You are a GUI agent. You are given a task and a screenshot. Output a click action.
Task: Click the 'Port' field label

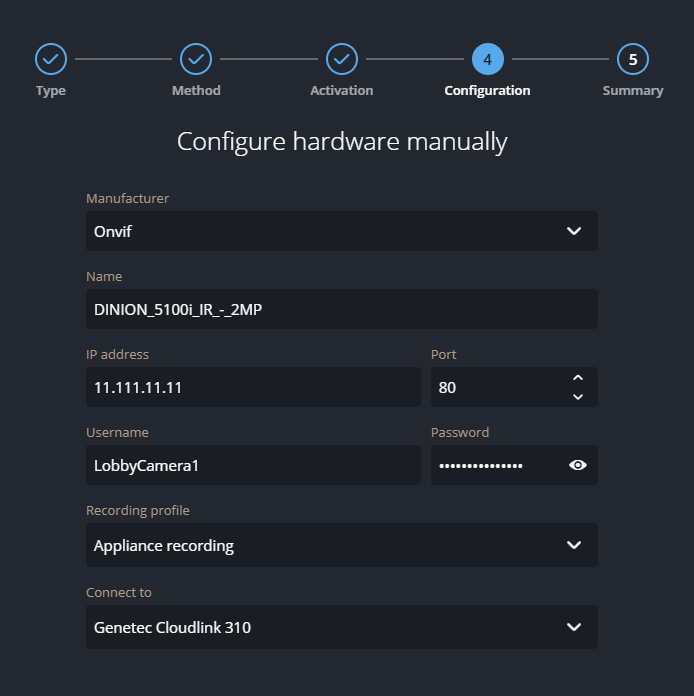pyautogui.click(x=444, y=355)
